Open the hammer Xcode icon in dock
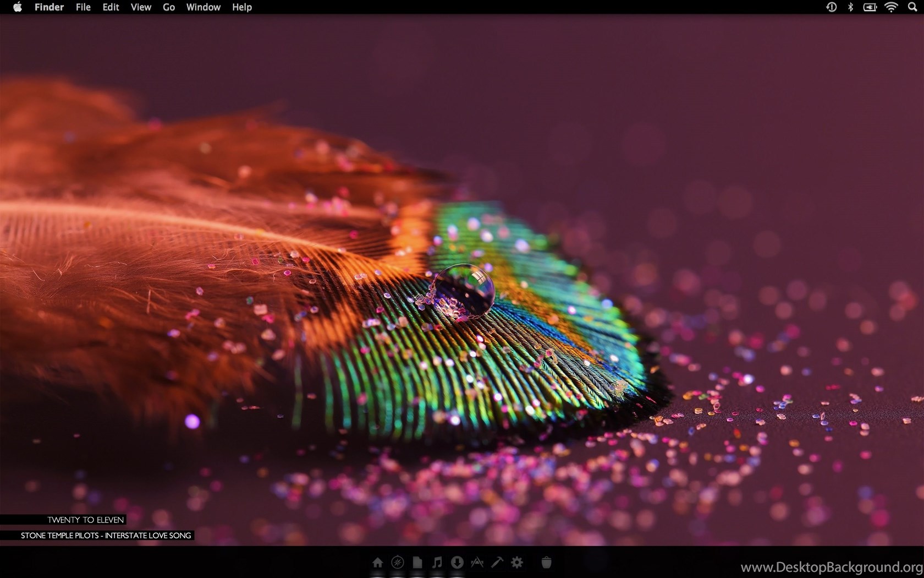This screenshot has height=578, width=924. (497, 562)
